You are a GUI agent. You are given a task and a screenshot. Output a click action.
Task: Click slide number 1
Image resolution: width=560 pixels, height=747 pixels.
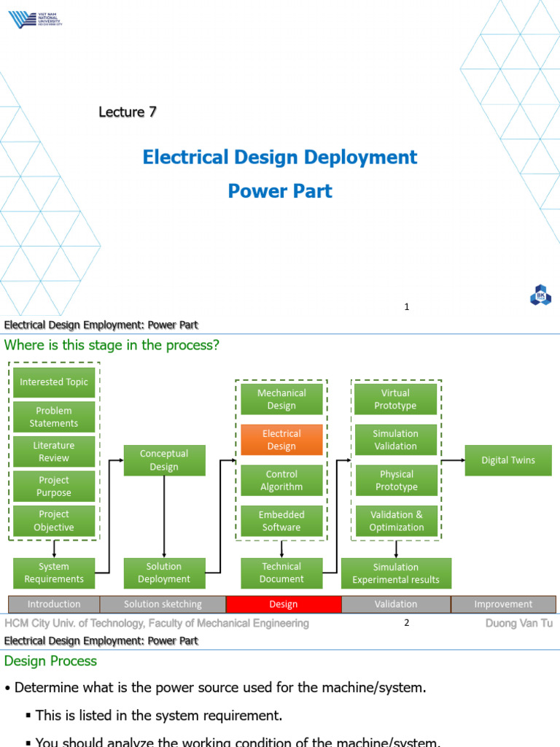coord(407,307)
